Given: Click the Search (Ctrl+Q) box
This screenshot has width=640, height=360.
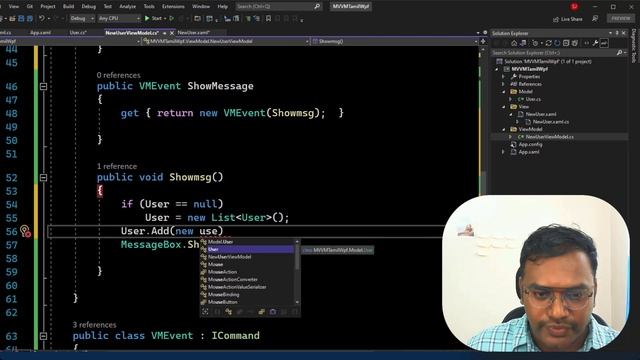Looking at the screenshot, I should coord(279,7).
